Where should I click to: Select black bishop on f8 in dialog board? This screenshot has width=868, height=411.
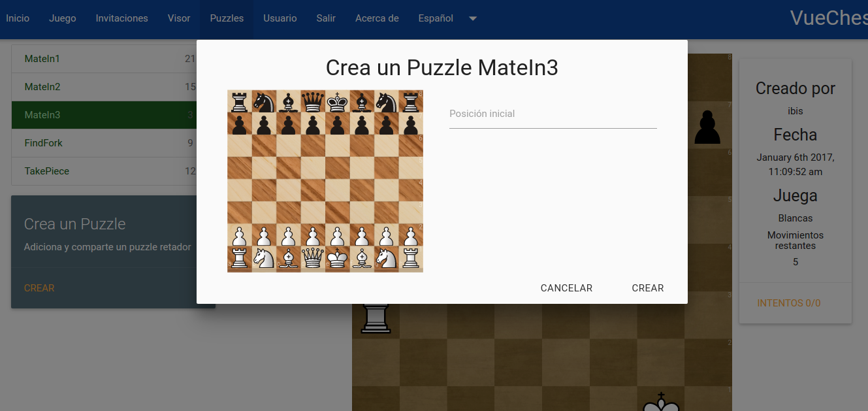(362, 101)
